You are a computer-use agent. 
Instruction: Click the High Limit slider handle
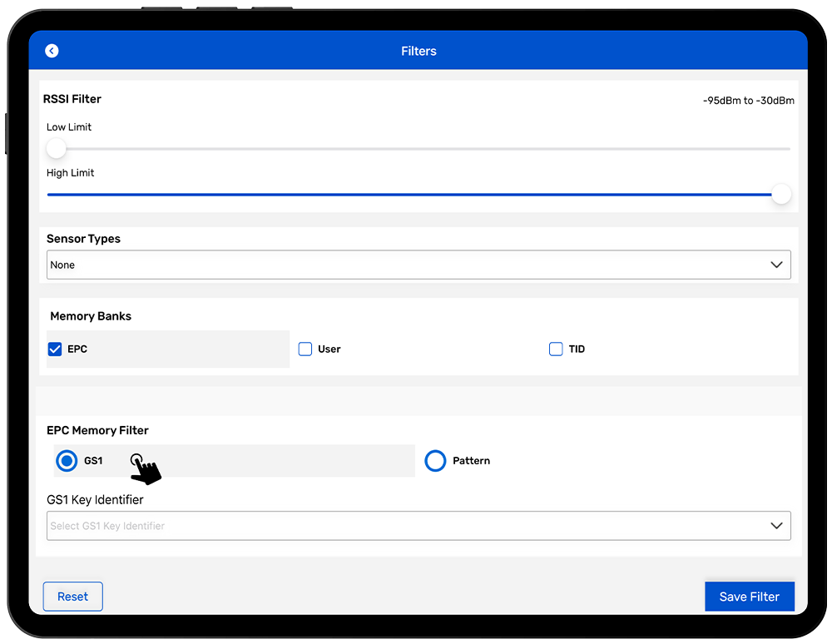(x=781, y=195)
